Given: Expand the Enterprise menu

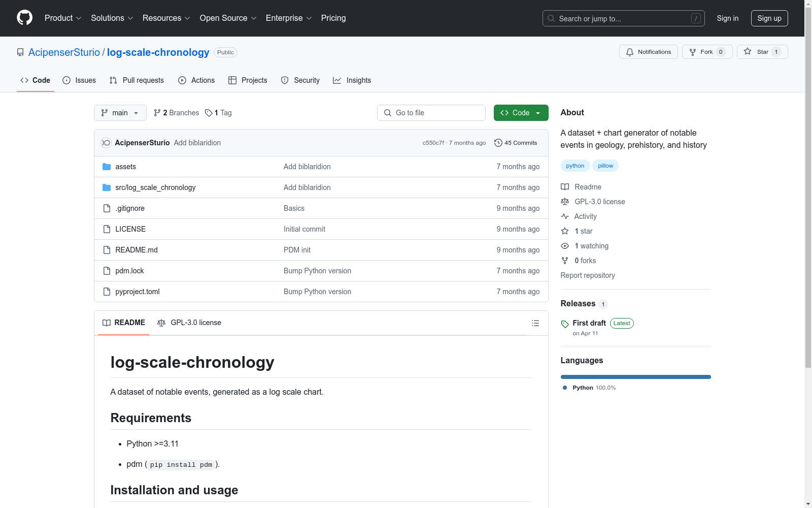Looking at the screenshot, I should point(289,18).
